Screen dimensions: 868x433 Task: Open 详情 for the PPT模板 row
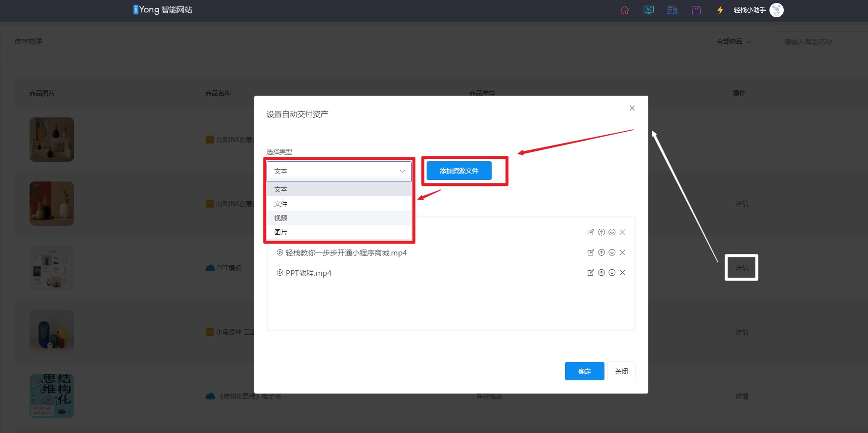742,268
